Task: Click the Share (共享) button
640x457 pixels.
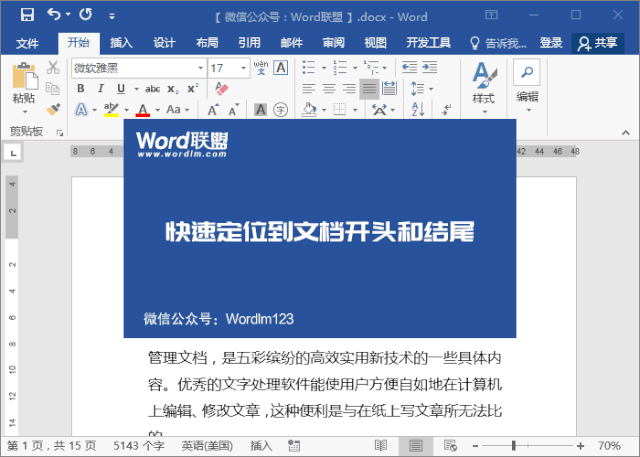Action: [597, 43]
